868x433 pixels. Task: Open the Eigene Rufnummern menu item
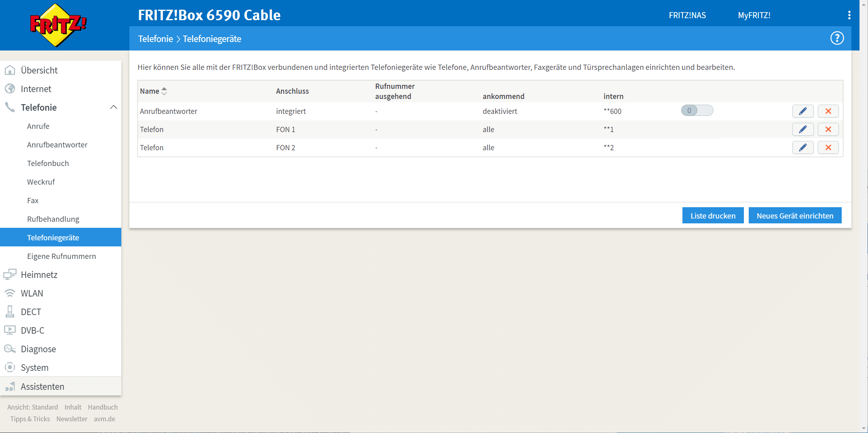coord(61,256)
